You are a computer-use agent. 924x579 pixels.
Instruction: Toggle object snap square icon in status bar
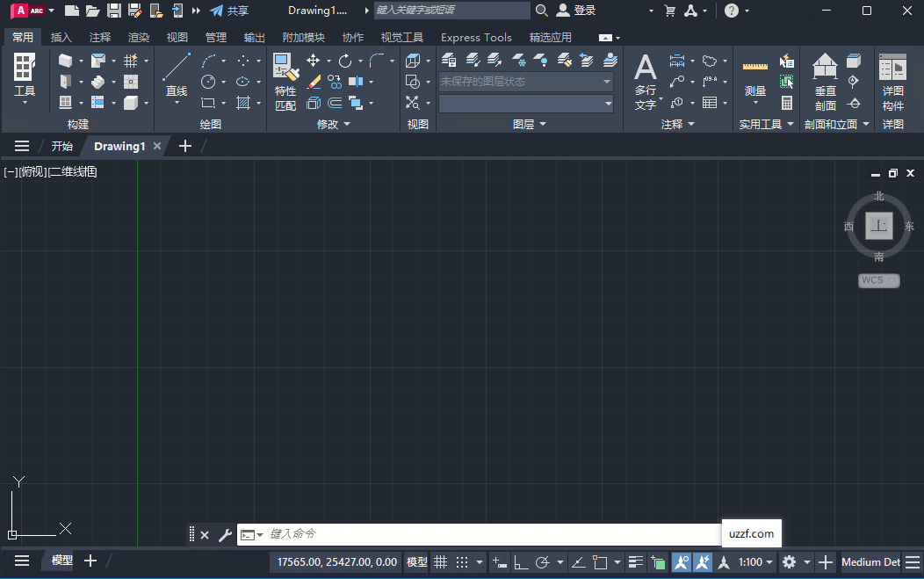(600, 562)
